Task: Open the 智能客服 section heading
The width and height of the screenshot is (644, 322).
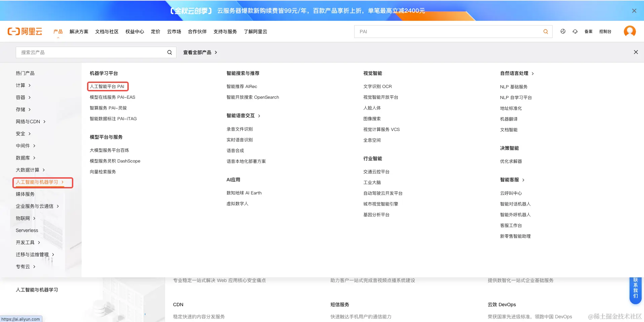Action: coord(512,180)
